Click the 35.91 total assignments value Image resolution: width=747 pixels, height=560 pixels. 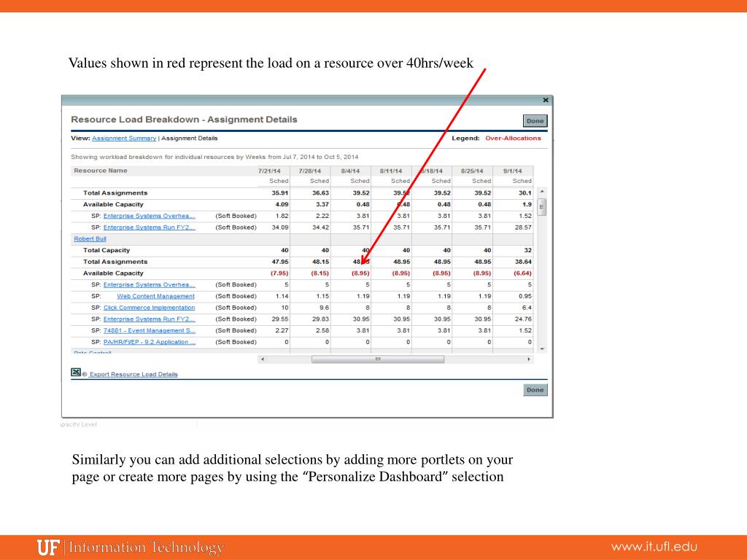coord(280,192)
